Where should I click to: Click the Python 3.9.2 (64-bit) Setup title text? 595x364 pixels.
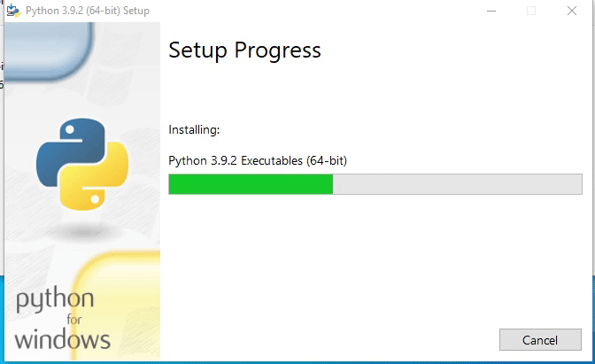point(88,11)
